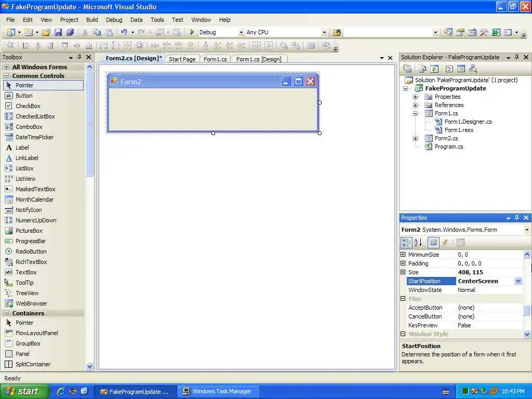Screen dimensions: 532x399
Task: Open the Command Window toolbar icon
Action: 508,32
